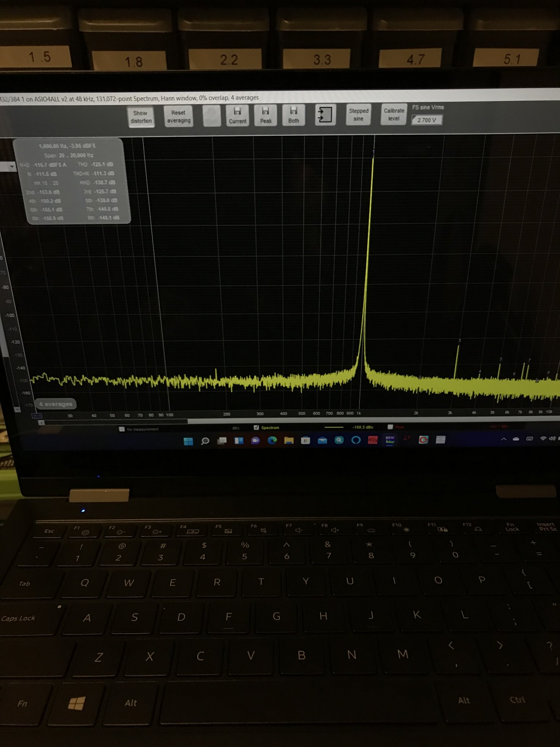Click the horizontal frequency scrollbar below the graph
This screenshot has width=560, height=747.
click(x=299, y=421)
